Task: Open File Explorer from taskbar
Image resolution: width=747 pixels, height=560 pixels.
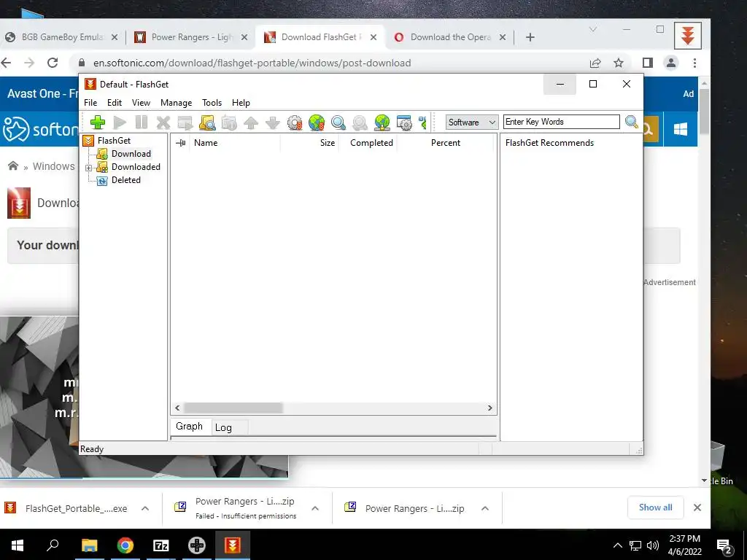Action: (x=89, y=545)
